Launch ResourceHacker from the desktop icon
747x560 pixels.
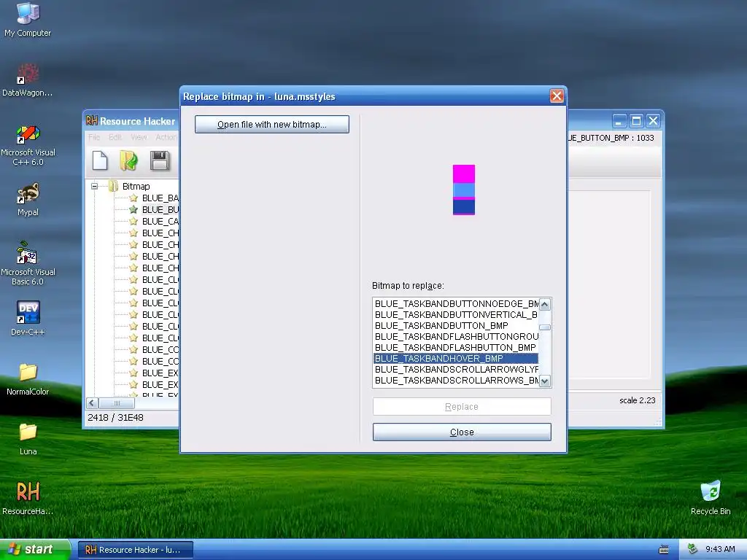tap(28, 498)
